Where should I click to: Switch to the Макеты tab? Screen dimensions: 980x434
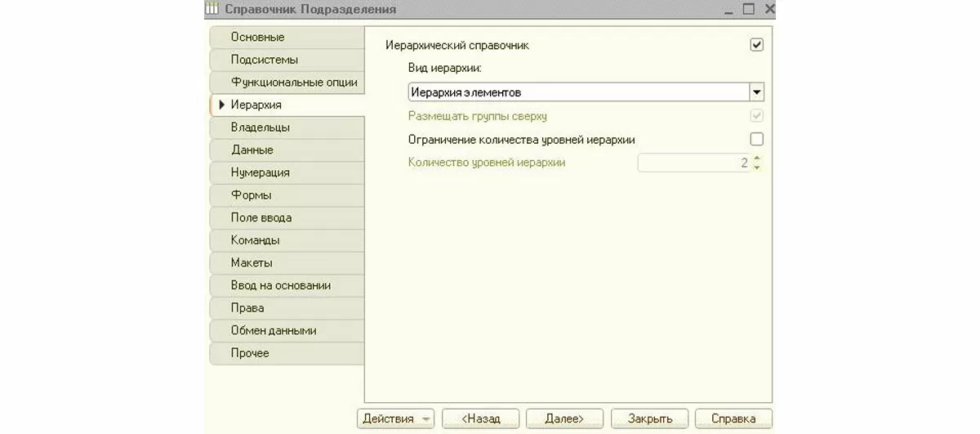287,263
